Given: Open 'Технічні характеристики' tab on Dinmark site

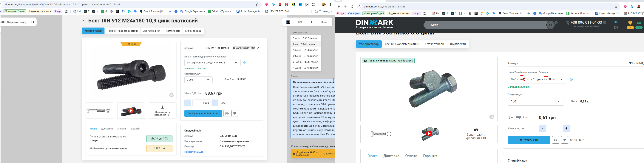Looking at the screenshot, I should coord(402,44).
